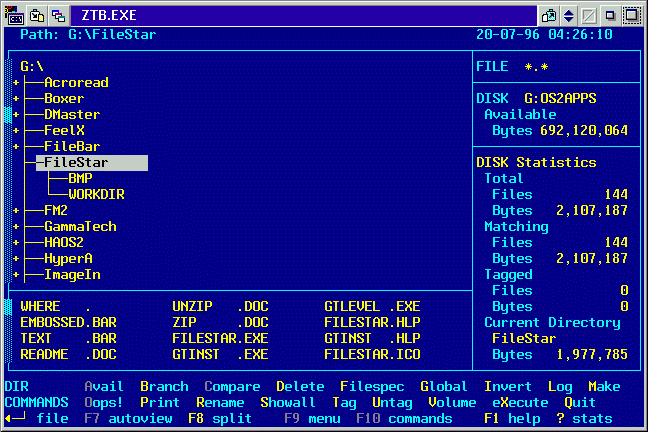This screenshot has height=432, width=648.
Task: Click the eXecute command
Action: (x=520, y=403)
